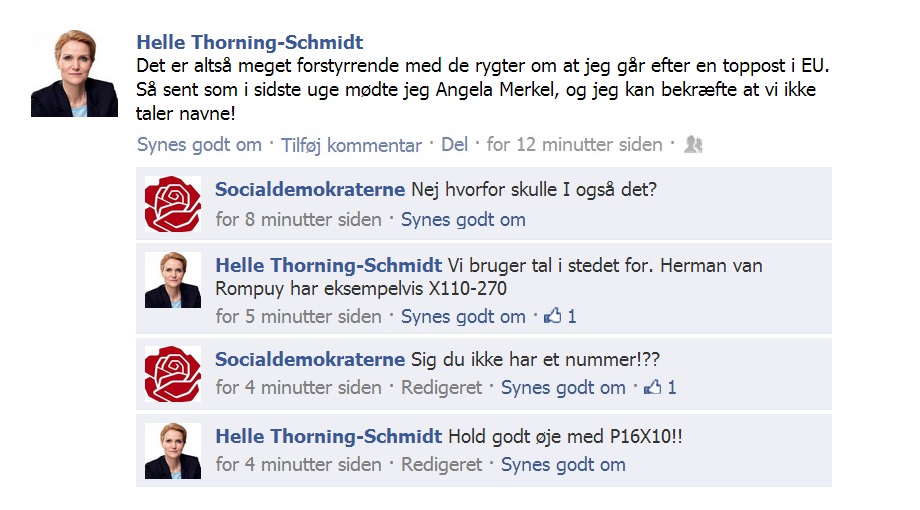Click Socialdemokraterne name on first comment

pyautogui.click(x=310, y=190)
